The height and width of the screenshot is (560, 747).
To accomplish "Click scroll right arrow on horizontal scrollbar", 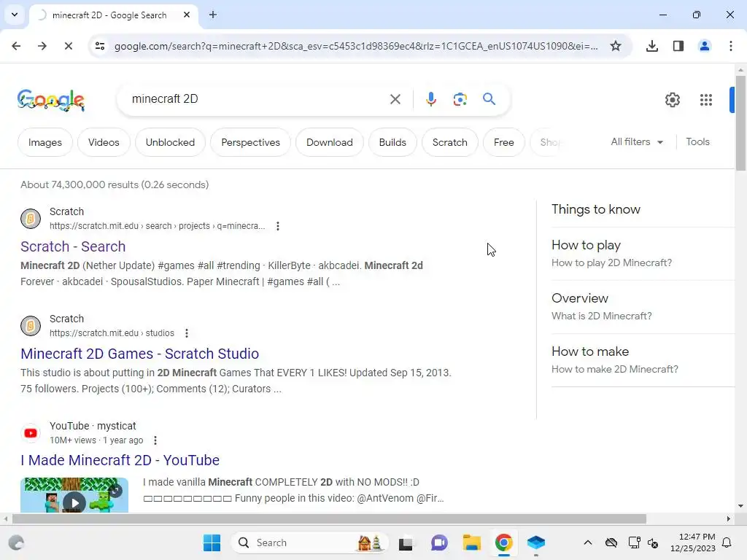I will click(729, 519).
